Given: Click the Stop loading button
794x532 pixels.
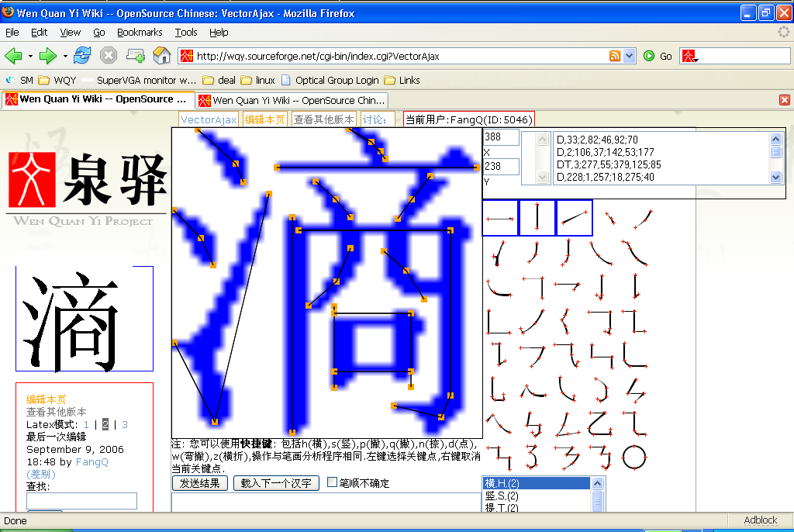Looking at the screenshot, I should (109, 55).
